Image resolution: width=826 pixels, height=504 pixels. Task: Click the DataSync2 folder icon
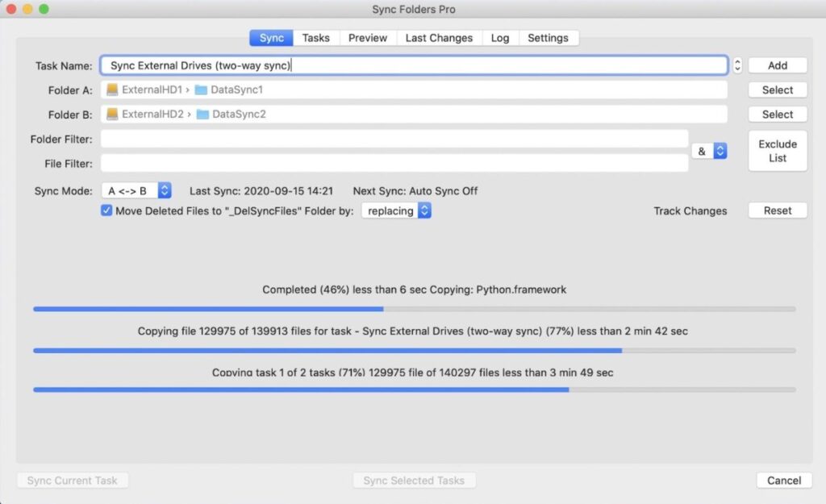202,114
